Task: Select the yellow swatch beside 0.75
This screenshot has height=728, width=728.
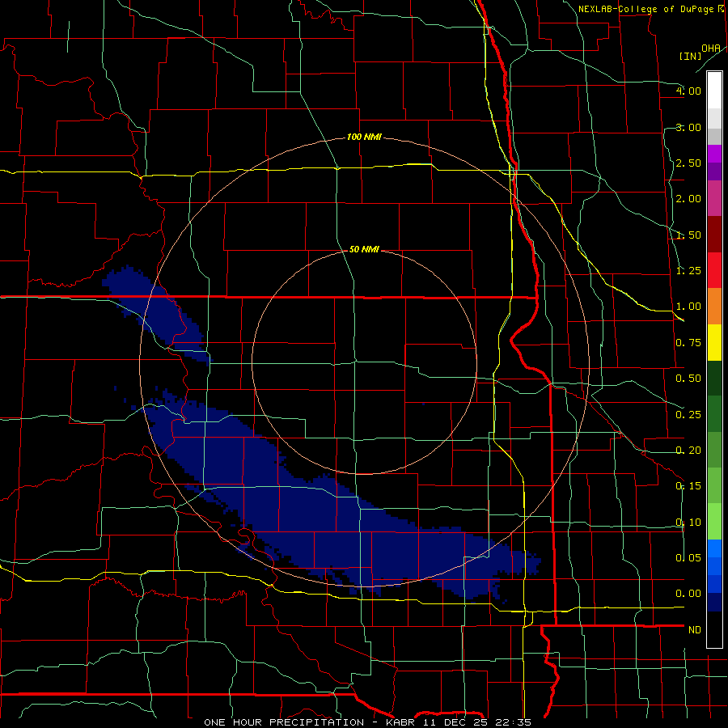Action: coord(714,342)
